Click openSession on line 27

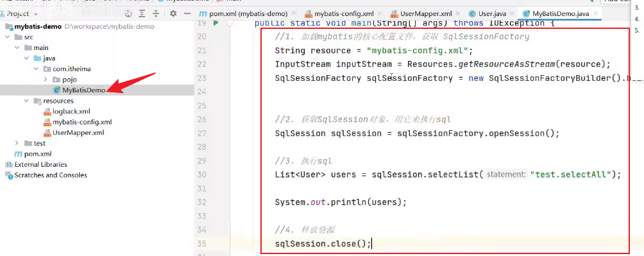516,133
